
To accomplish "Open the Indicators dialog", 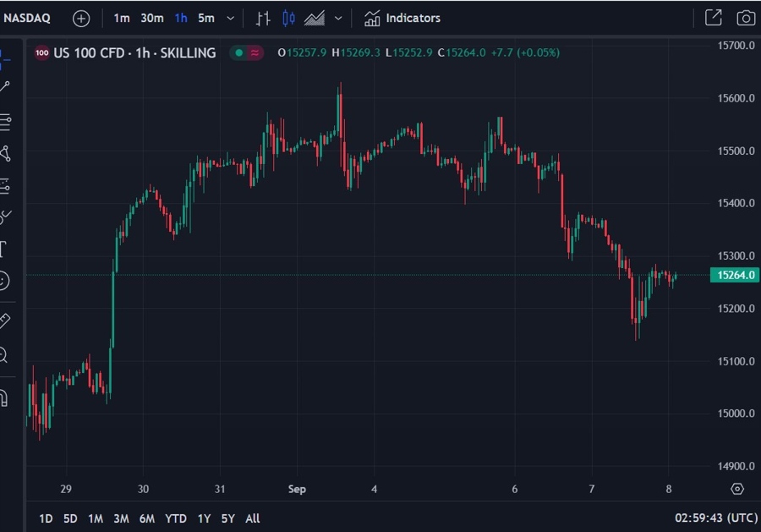I will (x=402, y=19).
